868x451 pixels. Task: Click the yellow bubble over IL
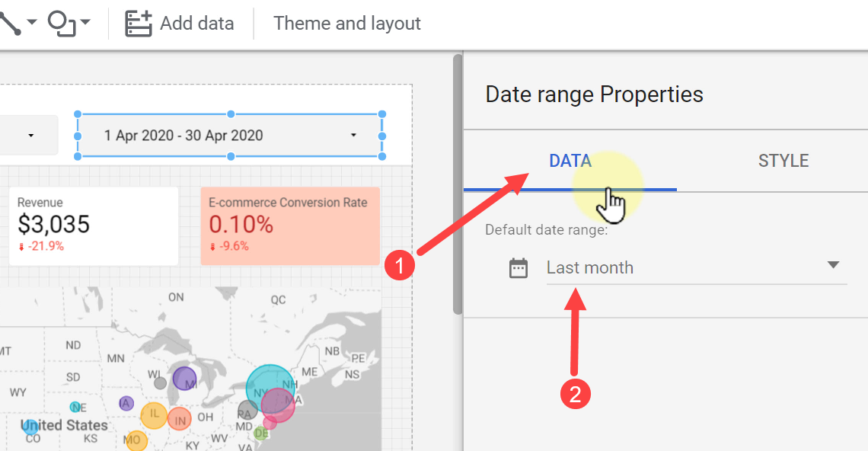pos(154,415)
